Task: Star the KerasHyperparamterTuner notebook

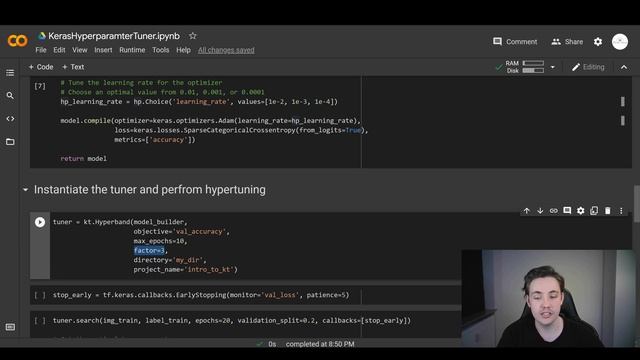Action: pyautogui.click(x=193, y=36)
